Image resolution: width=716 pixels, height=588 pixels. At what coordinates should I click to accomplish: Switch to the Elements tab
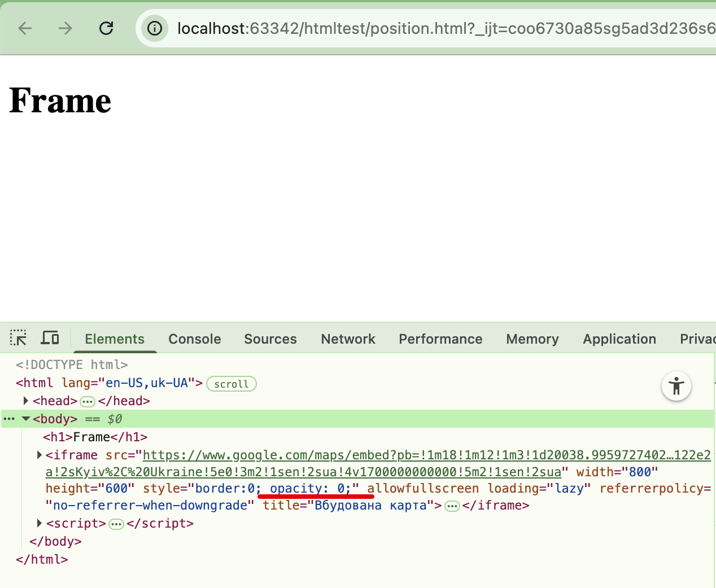(115, 339)
